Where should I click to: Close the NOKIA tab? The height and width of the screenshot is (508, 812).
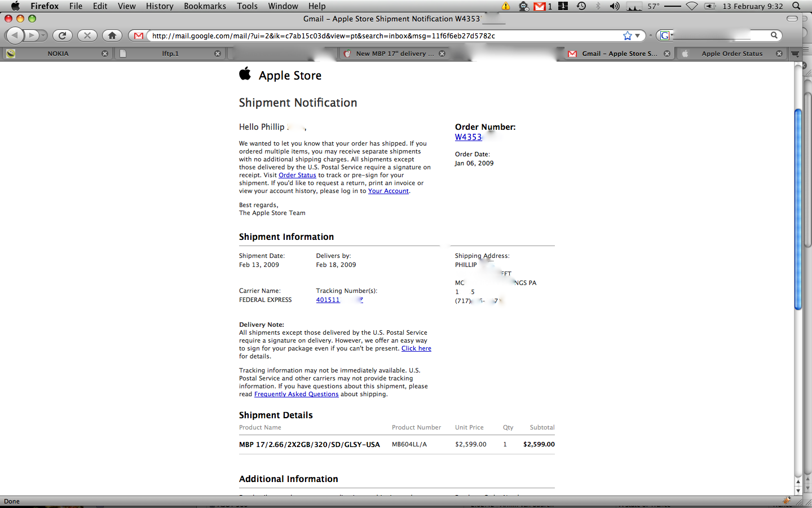click(105, 54)
